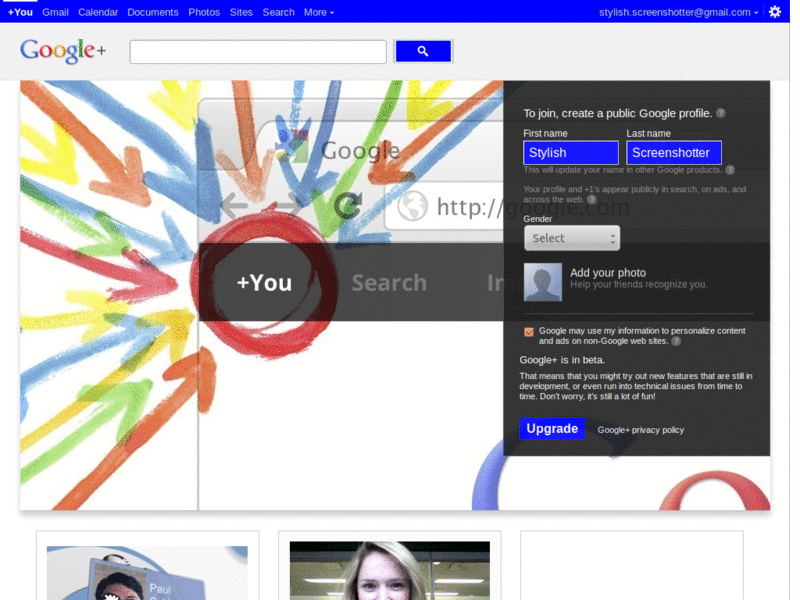
Task: Go to Gmail in the top bar
Action: point(55,12)
